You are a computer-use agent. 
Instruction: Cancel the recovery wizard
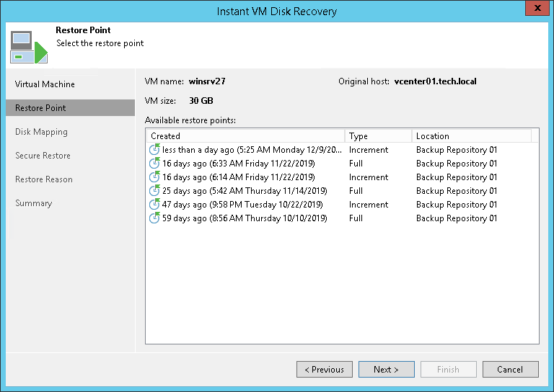pos(510,370)
